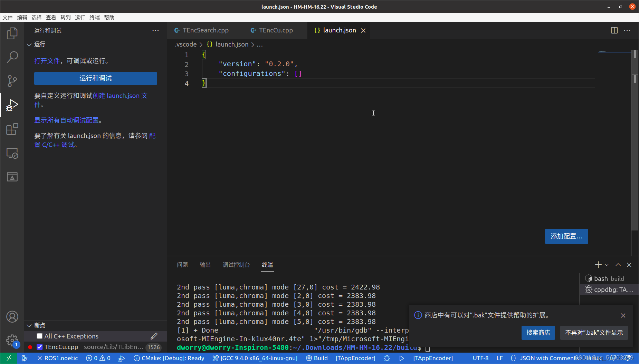This screenshot has width=639, height=364.
Task: Toggle All C++ Exceptions checkbox
Action: (39, 336)
